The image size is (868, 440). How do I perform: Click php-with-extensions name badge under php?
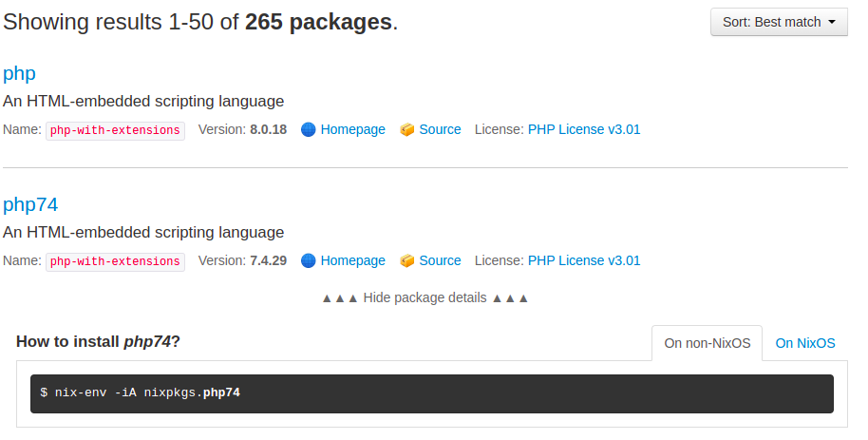click(x=115, y=130)
